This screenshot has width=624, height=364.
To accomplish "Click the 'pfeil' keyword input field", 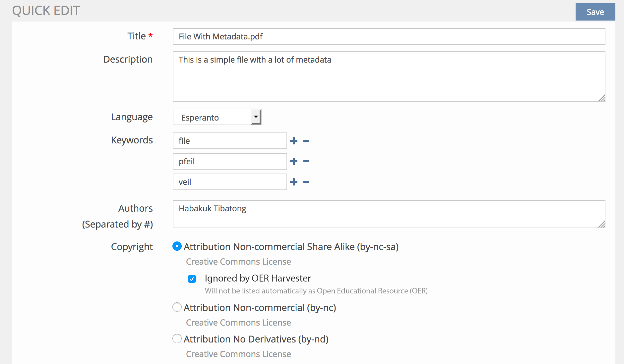I will 229,161.
